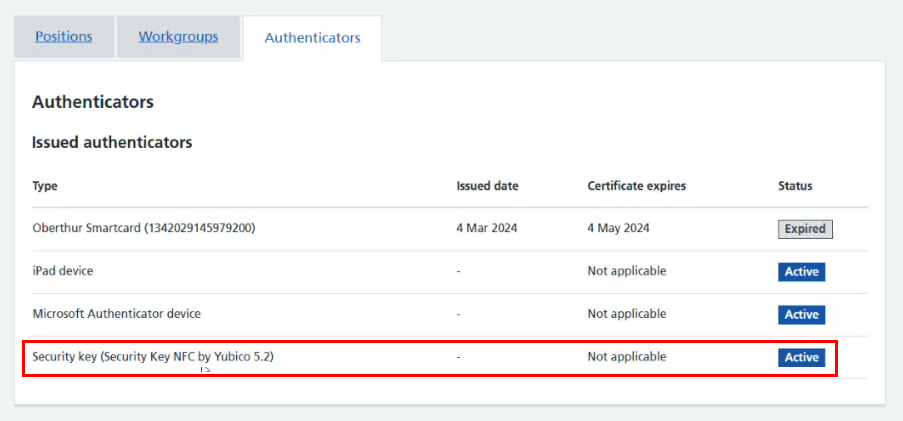Click the Active badge in iPad device row
This screenshot has height=421, width=903.
pos(802,271)
